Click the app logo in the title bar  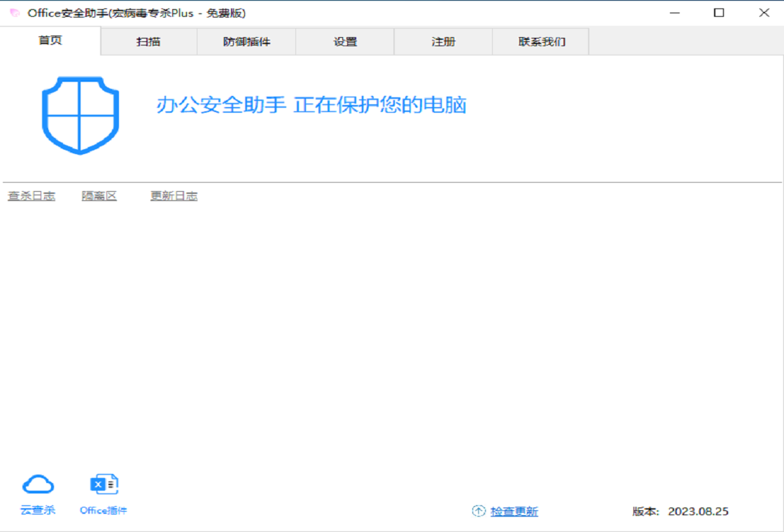point(15,13)
